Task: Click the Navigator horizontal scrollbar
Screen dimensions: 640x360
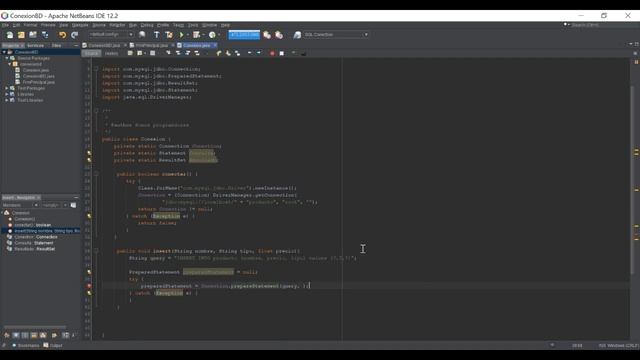Action: click(35, 327)
